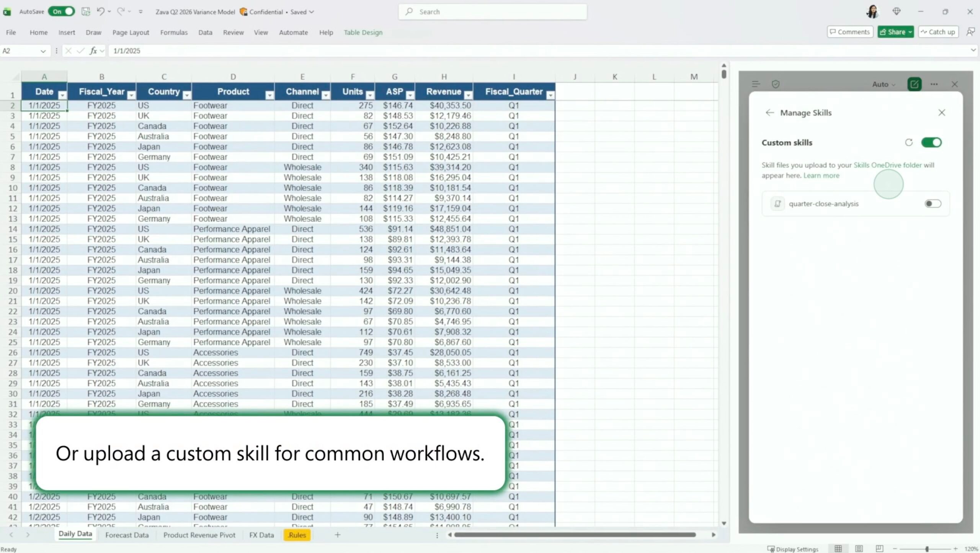The width and height of the screenshot is (980, 553).
Task: Click the Cancel X in formula bar
Action: (68, 51)
